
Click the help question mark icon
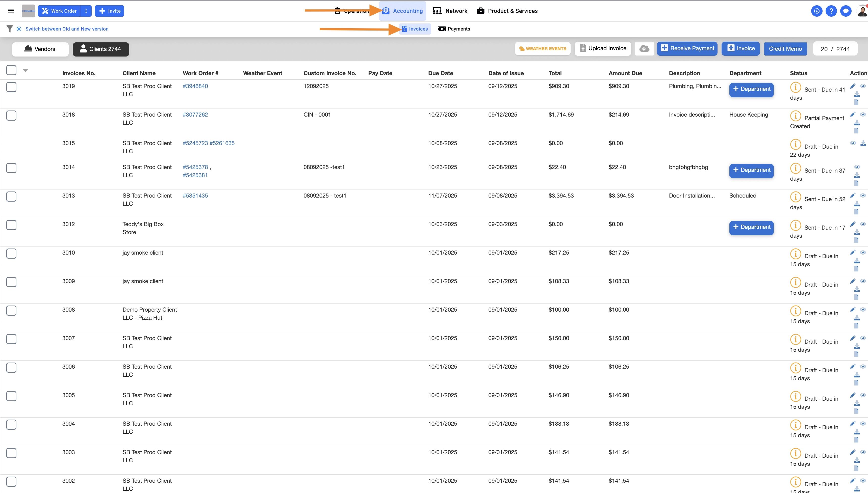(831, 11)
